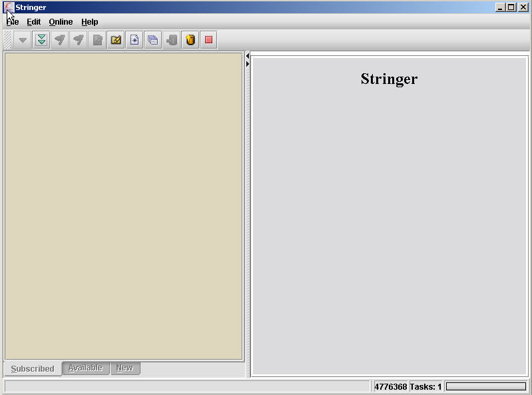The height and width of the screenshot is (395, 532).
Task: Click the empty status message field
Action: pyautogui.click(x=187, y=386)
